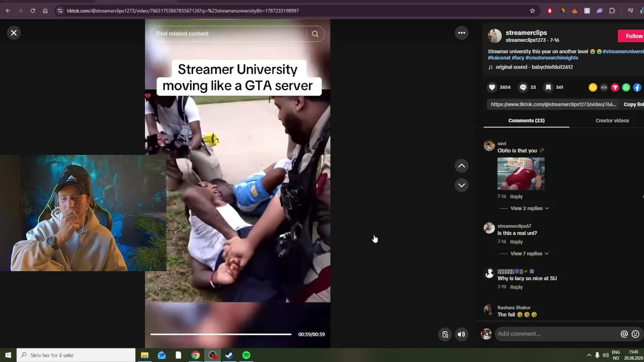Switch to the Comments (23) tab
The image size is (644, 362).
pyautogui.click(x=526, y=121)
